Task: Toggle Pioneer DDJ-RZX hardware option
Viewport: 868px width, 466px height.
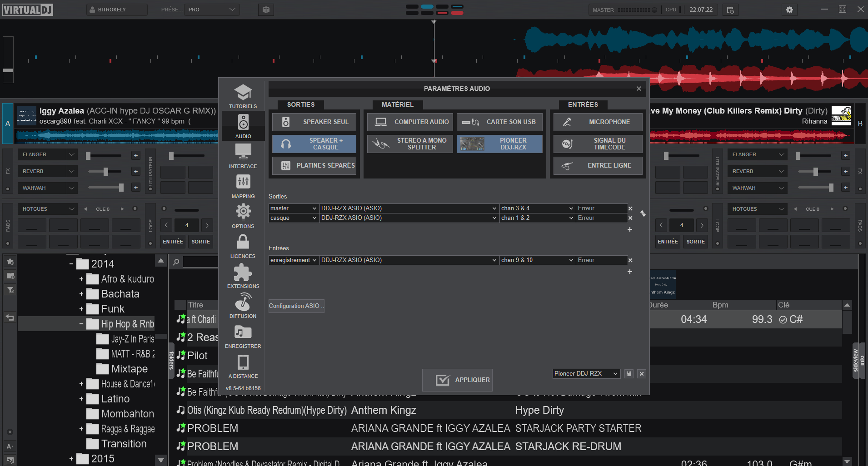Action: coord(499,144)
